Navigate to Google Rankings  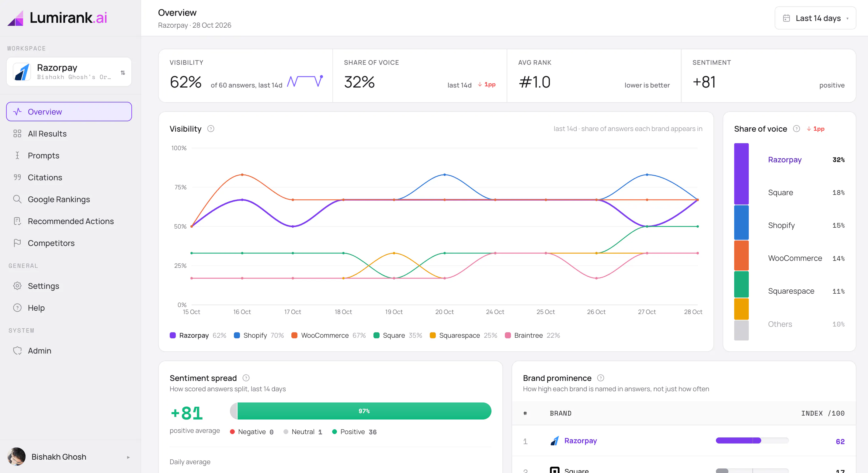(x=69, y=199)
